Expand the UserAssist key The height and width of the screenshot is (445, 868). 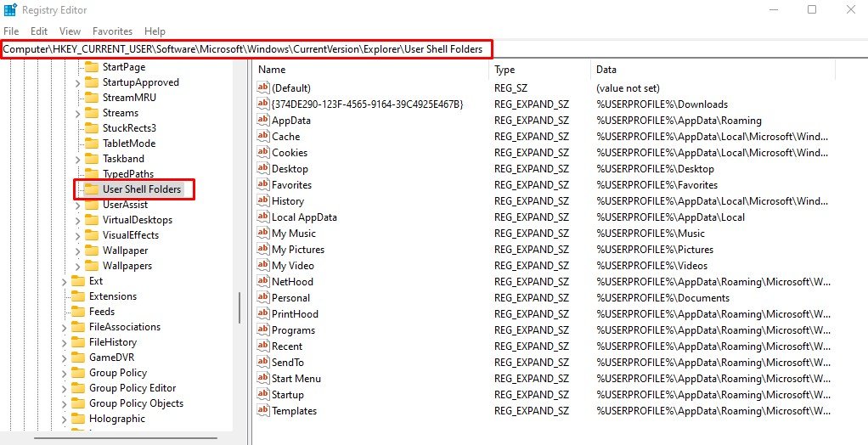78,205
